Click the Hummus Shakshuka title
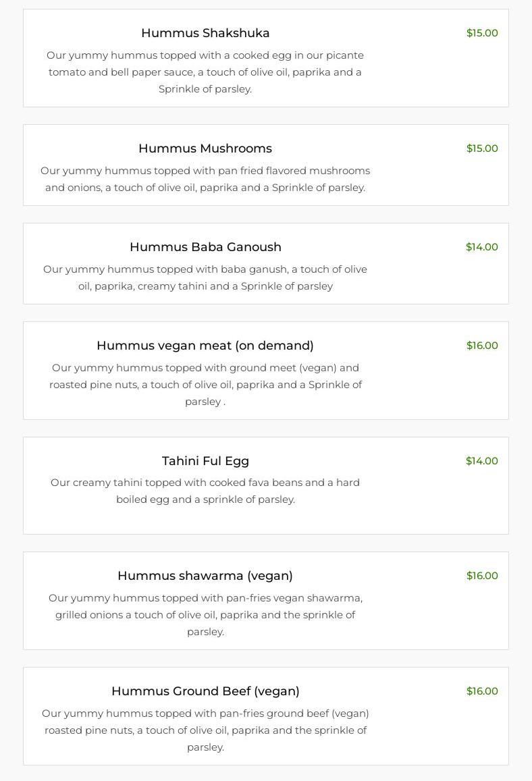Viewport: 532px width, 781px height. [205, 33]
